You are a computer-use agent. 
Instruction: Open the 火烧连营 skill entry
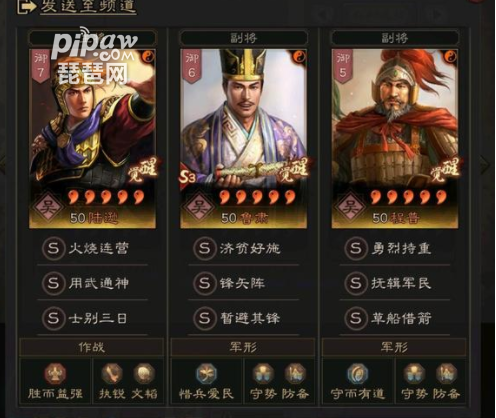[x=92, y=248]
